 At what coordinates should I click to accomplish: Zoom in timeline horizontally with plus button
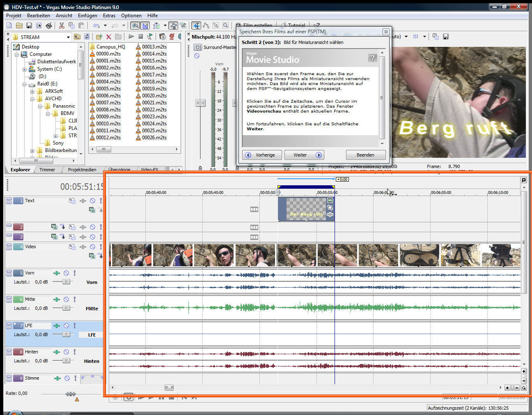(x=507, y=388)
